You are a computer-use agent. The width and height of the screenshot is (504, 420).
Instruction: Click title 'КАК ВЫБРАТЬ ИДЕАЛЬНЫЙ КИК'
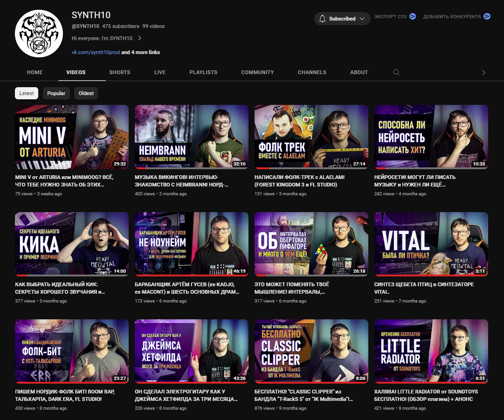[60, 288]
